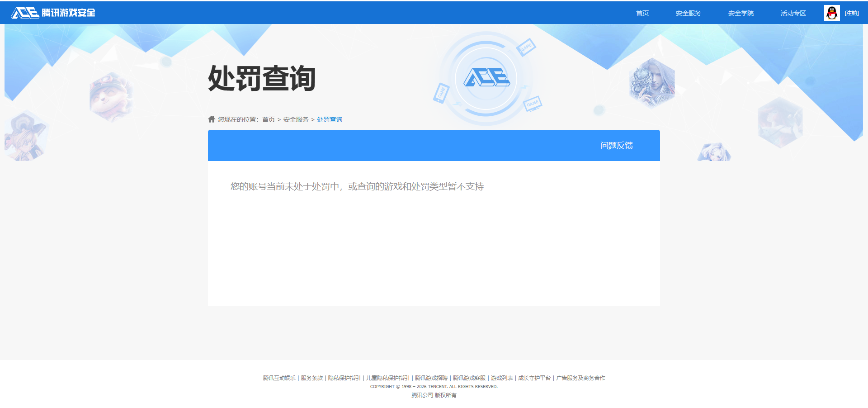Click 注销 to log out
868x408 pixels.
click(852, 13)
